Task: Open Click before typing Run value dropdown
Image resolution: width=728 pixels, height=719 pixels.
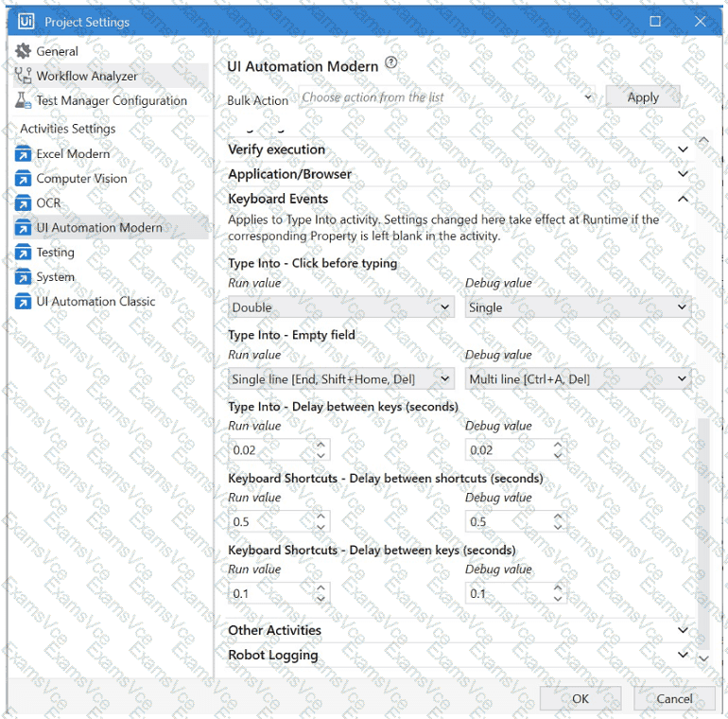Action: 340,307
